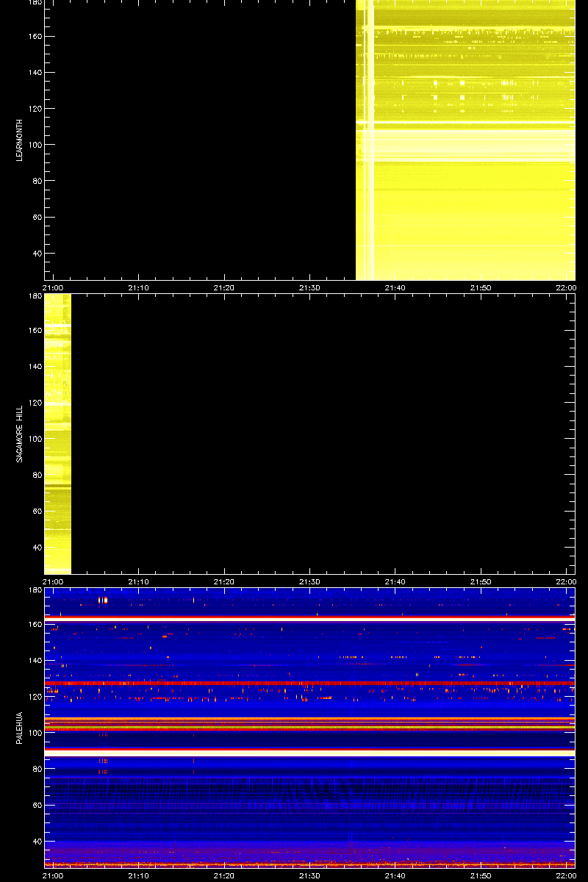Click 60 on the Palehua frequency axis
This screenshot has width=588, height=882.
(x=37, y=804)
